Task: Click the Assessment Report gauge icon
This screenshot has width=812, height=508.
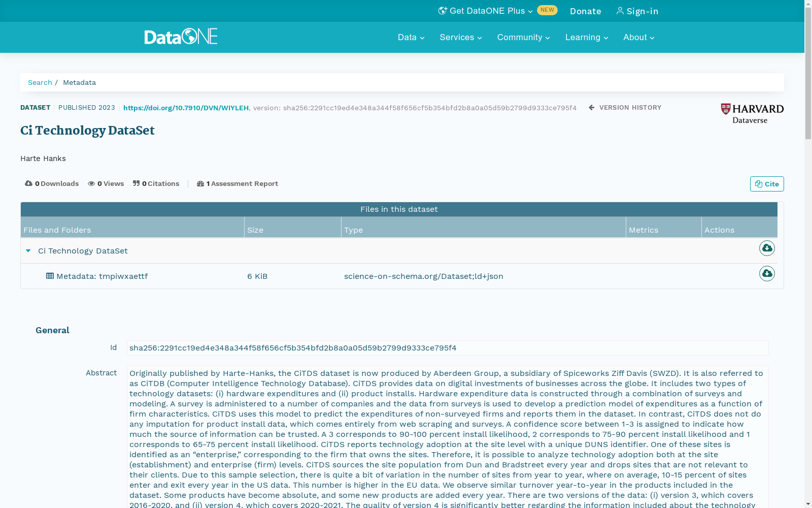Action: pos(200,183)
